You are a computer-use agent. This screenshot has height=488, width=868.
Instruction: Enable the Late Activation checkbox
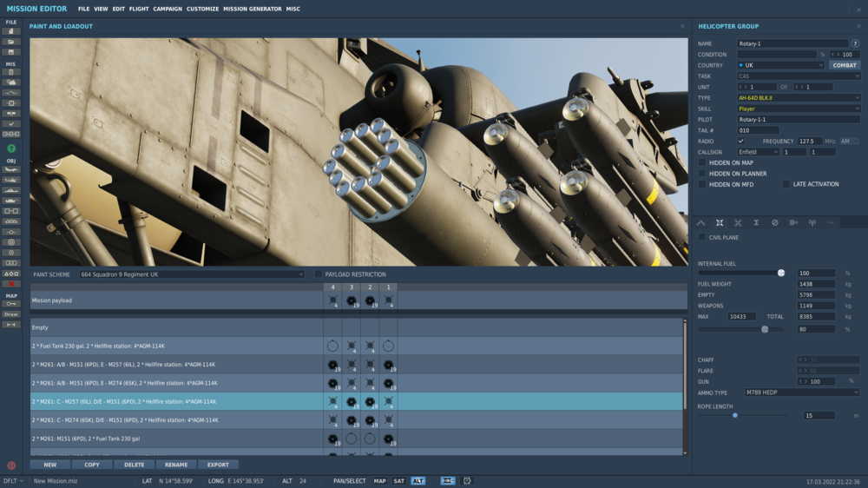pos(786,184)
